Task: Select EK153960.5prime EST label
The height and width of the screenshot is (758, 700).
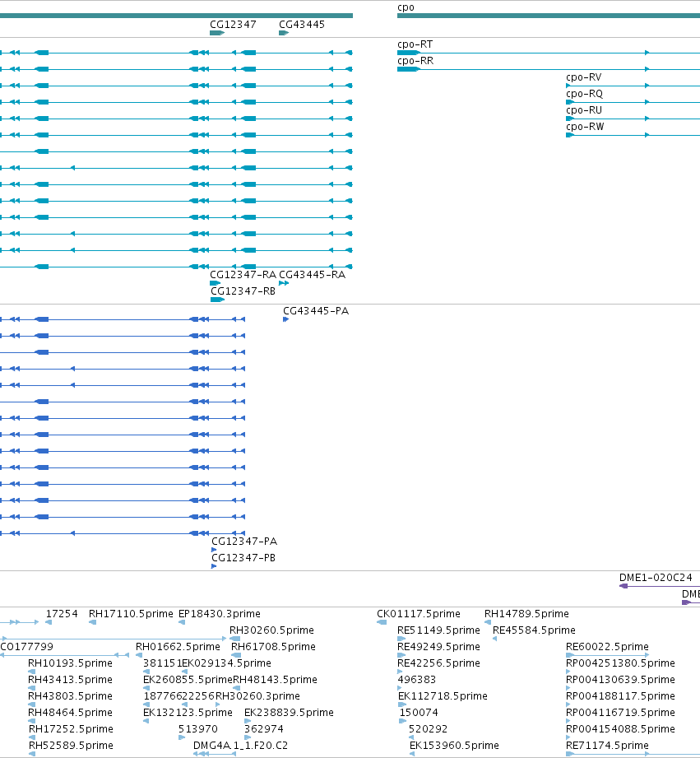Action: [454, 745]
